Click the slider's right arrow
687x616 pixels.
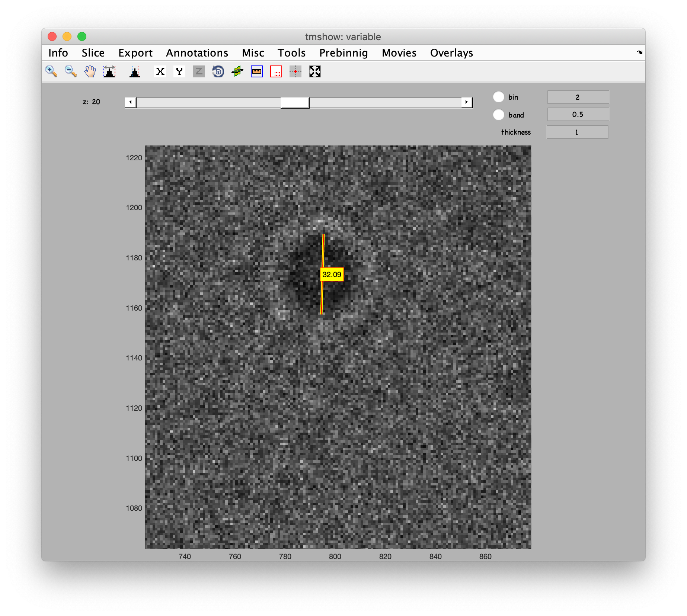[x=467, y=102]
